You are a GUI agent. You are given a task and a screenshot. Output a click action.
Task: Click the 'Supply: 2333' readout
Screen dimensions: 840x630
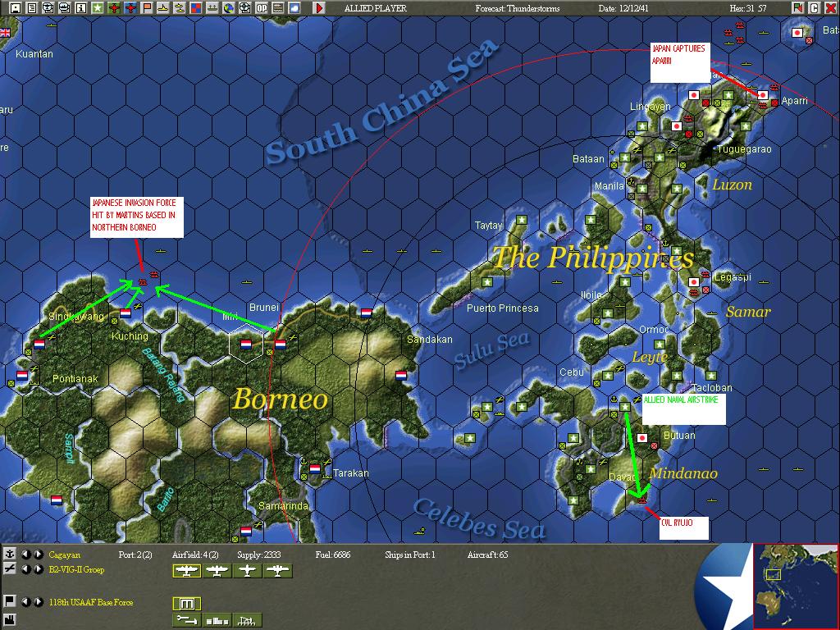(258, 555)
